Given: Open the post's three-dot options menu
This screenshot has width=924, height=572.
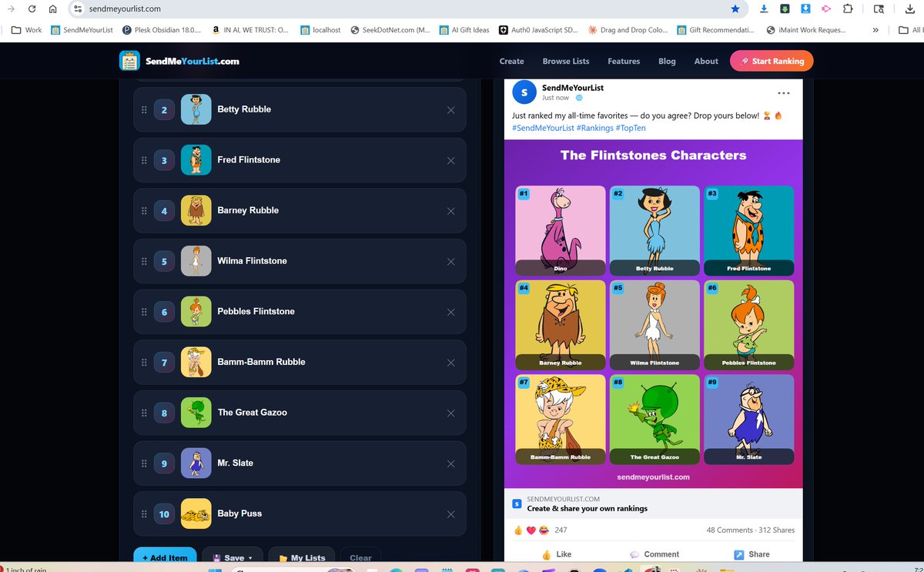Looking at the screenshot, I should click(x=784, y=93).
